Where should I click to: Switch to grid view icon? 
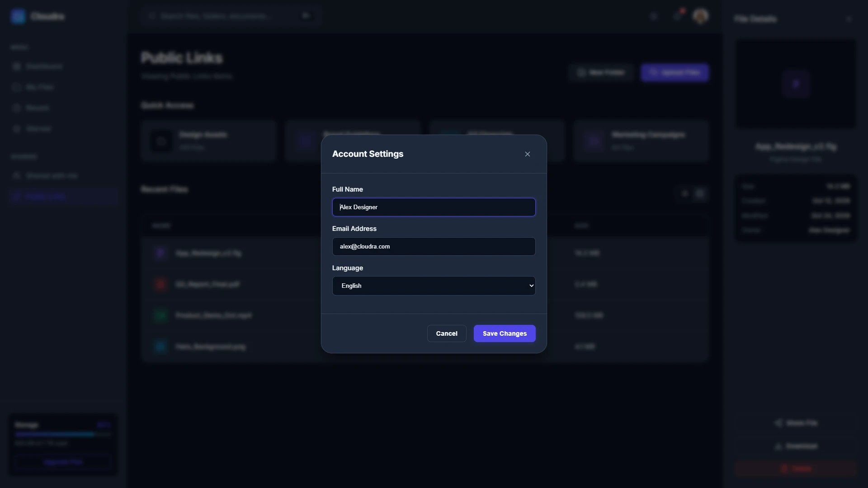tap(700, 193)
